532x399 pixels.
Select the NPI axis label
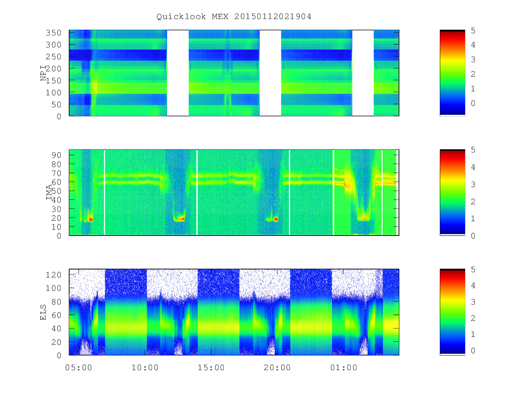point(43,73)
